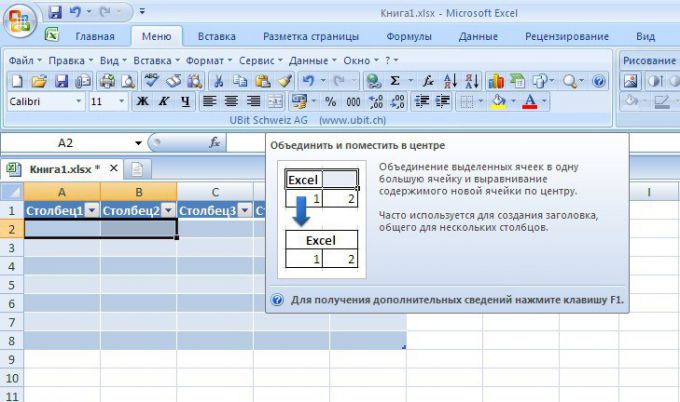The width and height of the screenshot is (680, 402).
Task: Select the Format Painter brush
Action: point(285,81)
